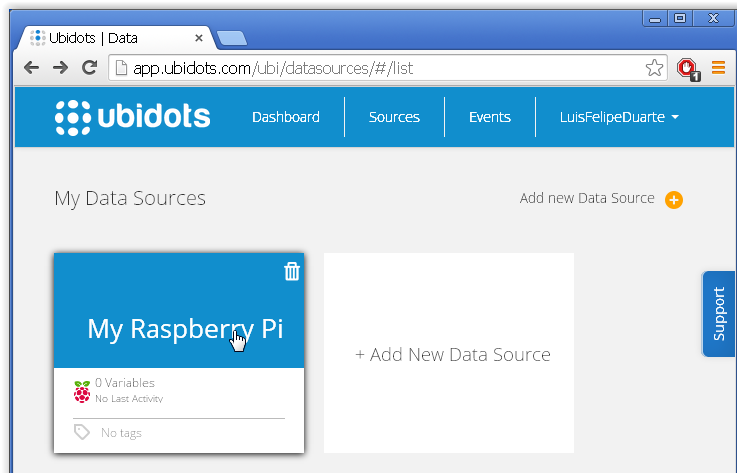Click the No Last Activity text
This screenshot has width=738, height=473.
tap(129, 399)
